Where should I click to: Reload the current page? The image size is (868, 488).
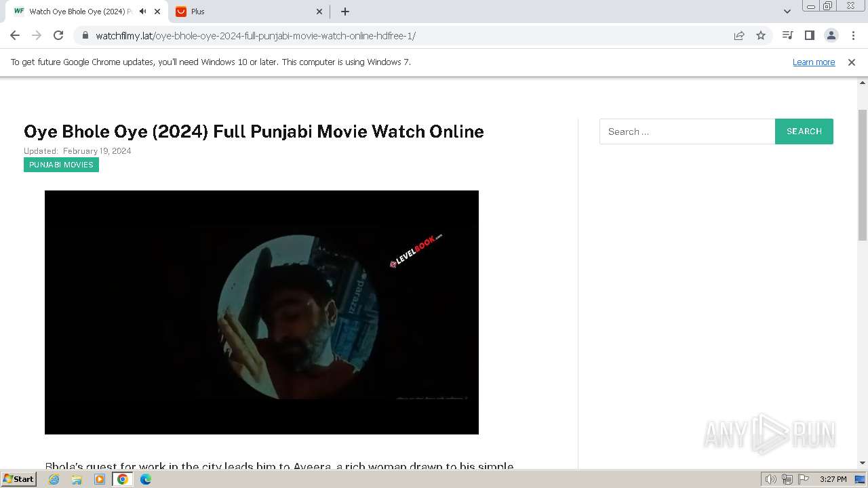pyautogui.click(x=58, y=35)
